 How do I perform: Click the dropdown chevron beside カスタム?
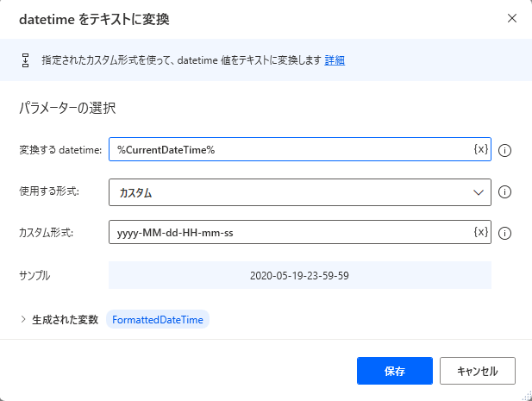pos(479,192)
